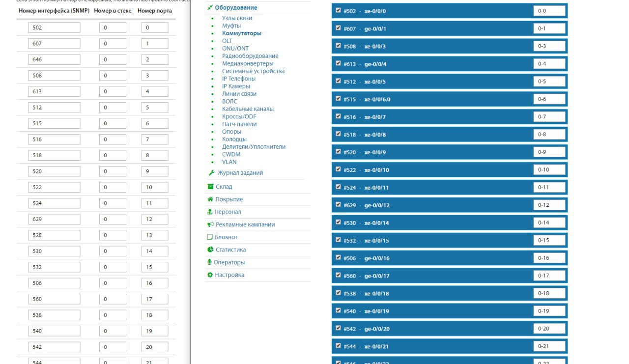629x364 pixels.
Task: Uncheck the checkbox for #502 xe-0/0/0
Action: [338, 10]
